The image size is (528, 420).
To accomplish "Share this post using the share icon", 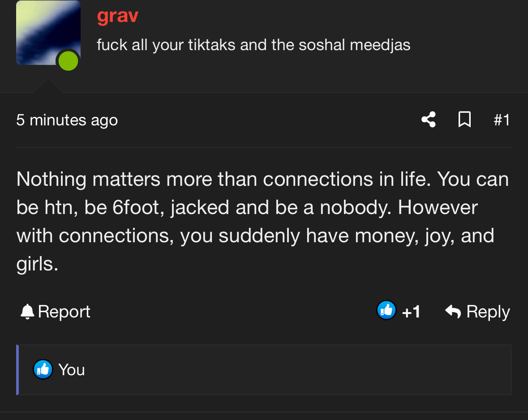I will pos(429,120).
